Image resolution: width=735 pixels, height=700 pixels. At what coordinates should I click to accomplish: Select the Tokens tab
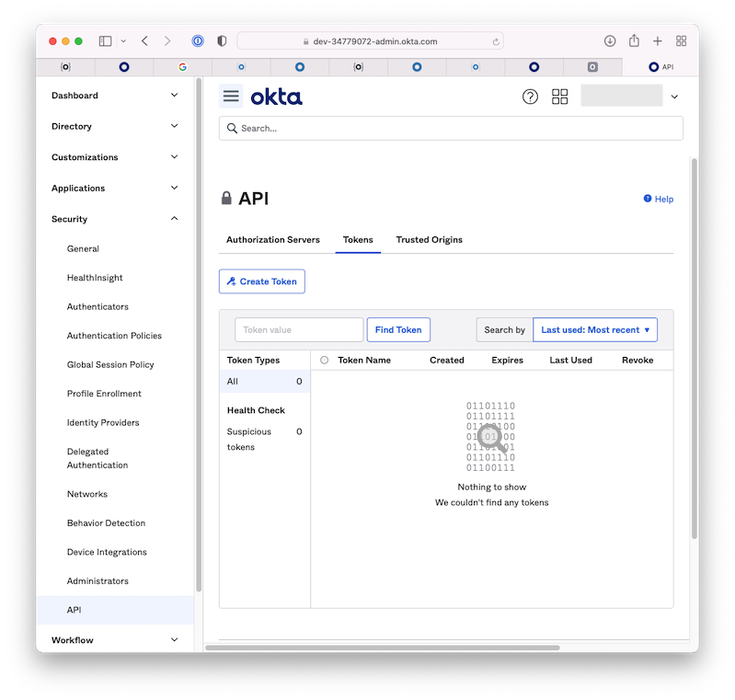[358, 239]
